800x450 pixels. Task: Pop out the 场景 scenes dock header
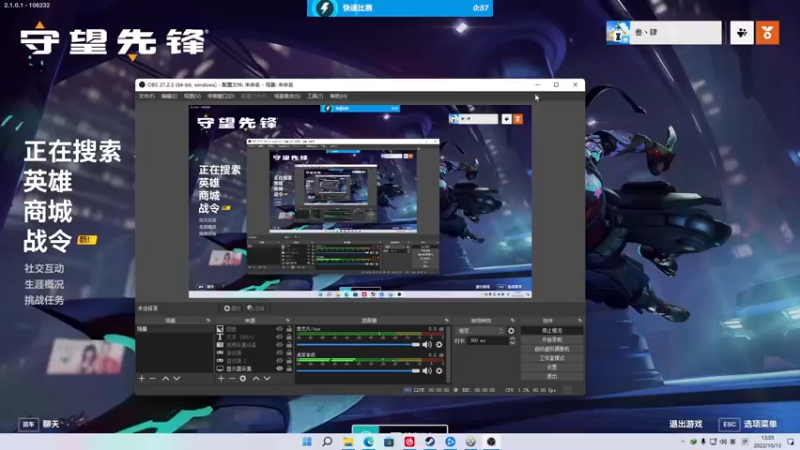pos(208,320)
